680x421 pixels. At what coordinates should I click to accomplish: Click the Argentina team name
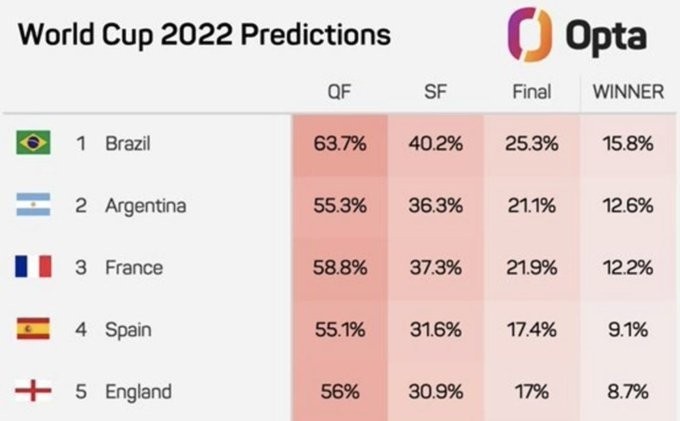point(146,206)
